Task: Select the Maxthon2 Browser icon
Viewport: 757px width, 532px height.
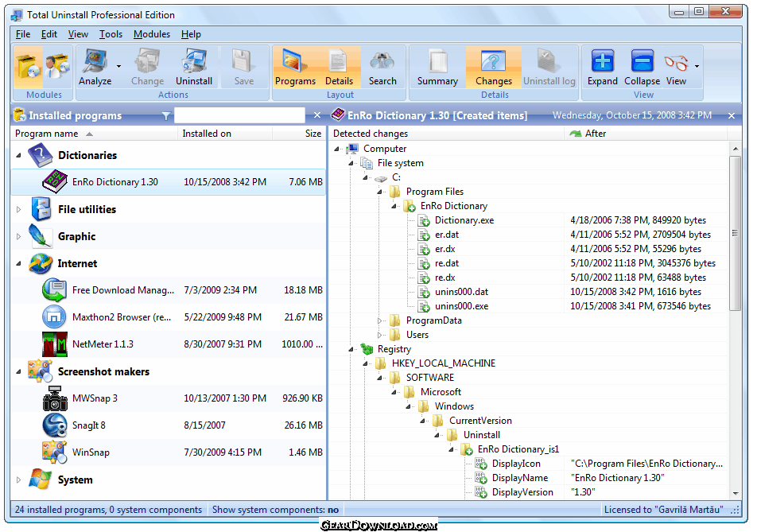Action: pos(55,317)
